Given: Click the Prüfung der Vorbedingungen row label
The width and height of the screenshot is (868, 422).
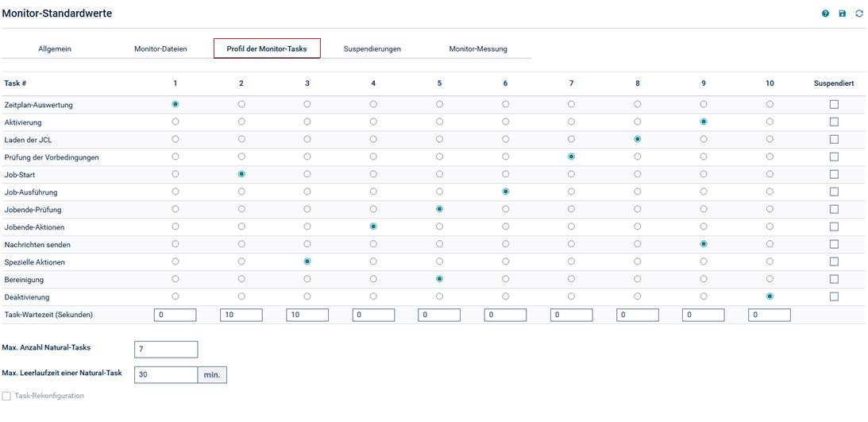Looking at the screenshot, I should 52,157.
